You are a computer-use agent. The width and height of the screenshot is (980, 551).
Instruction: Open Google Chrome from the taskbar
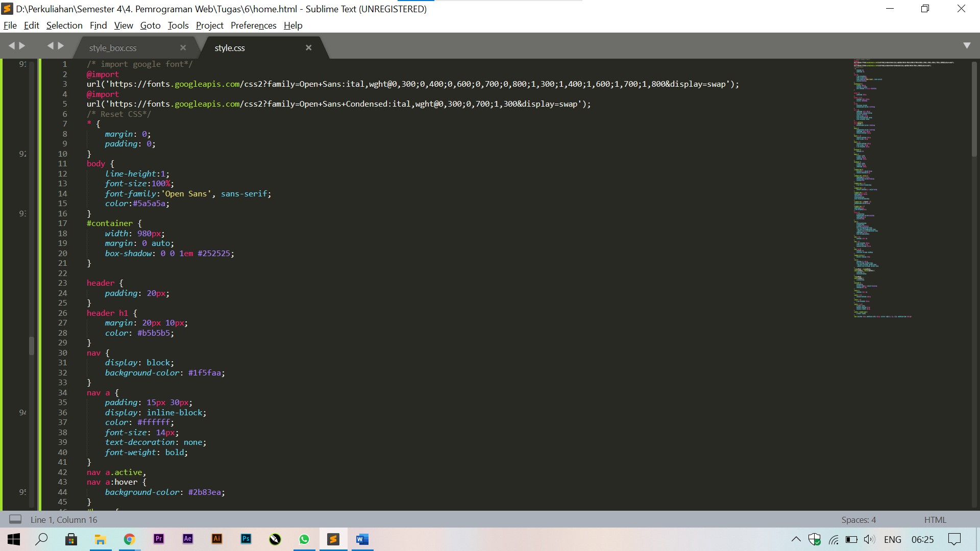point(129,539)
